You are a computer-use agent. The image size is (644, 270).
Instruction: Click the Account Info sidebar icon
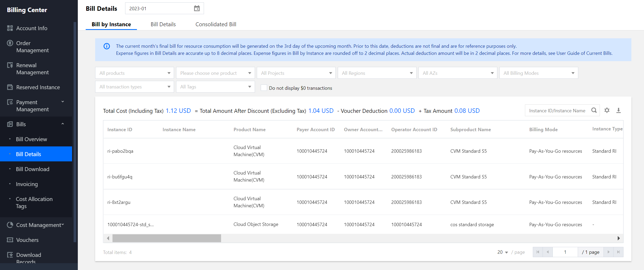tap(10, 28)
